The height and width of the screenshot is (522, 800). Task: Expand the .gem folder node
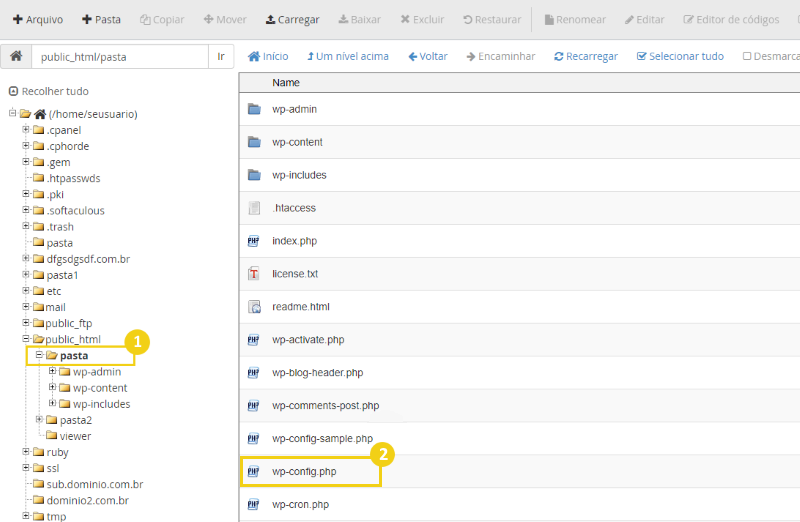26,162
